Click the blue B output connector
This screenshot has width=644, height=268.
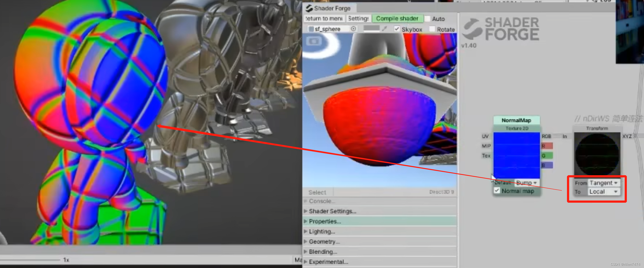(547, 165)
